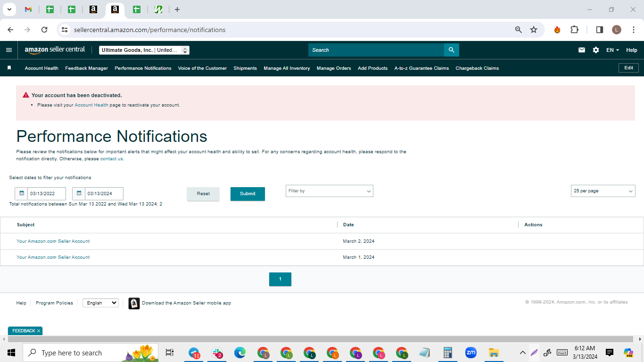This screenshot has height=362, width=644.
Task: Open Manage All Inventory
Action: click(287, 68)
